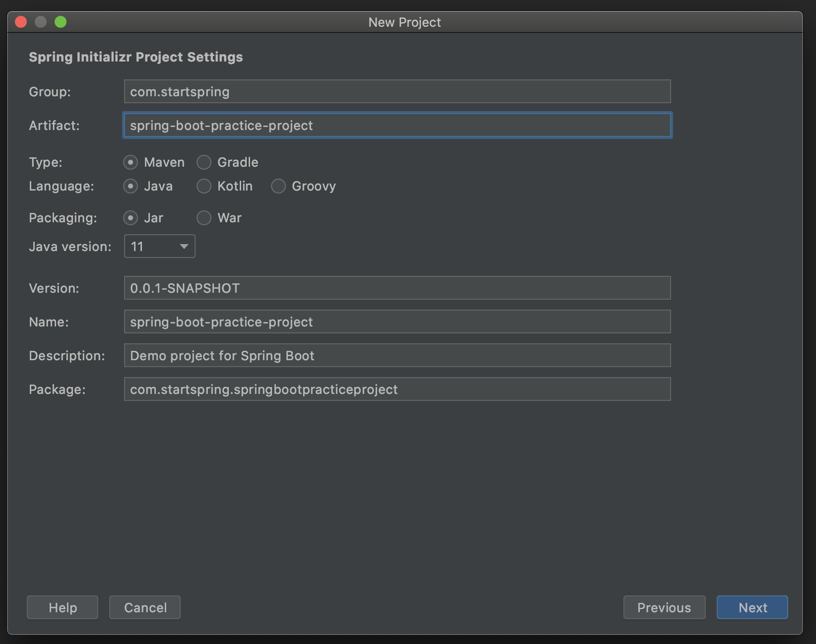Click the 'Type:' label
The height and width of the screenshot is (644, 816).
pyautogui.click(x=46, y=162)
